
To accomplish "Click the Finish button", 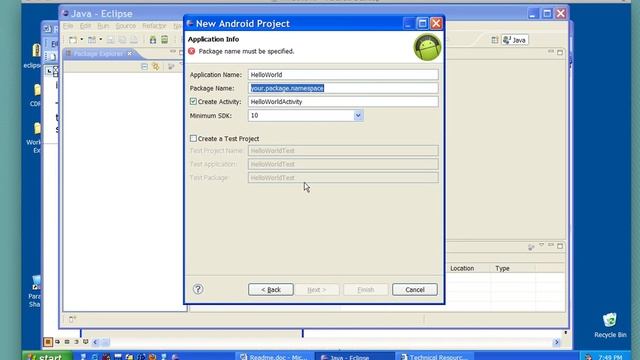I will click(x=366, y=289).
